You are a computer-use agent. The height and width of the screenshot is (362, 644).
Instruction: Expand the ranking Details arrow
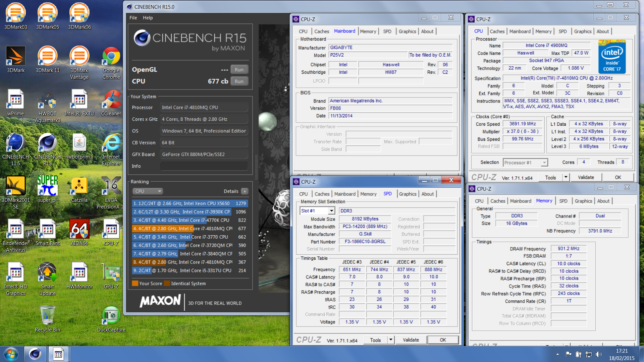pyautogui.click(x=245, y=191)
